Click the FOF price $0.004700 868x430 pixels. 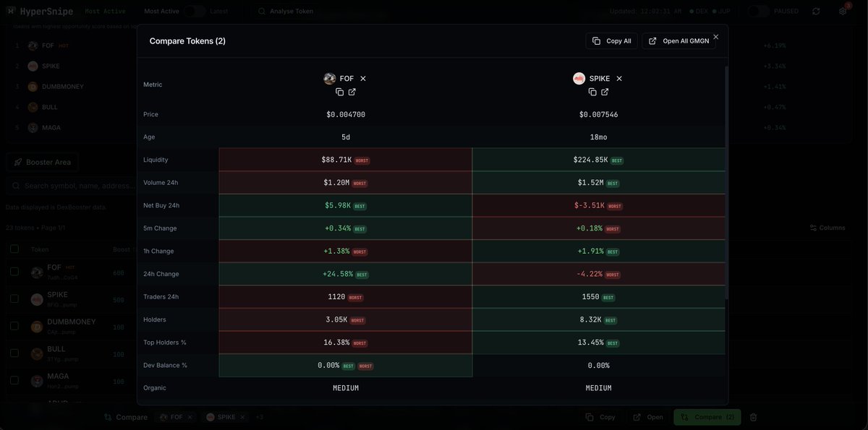[346, 114]
